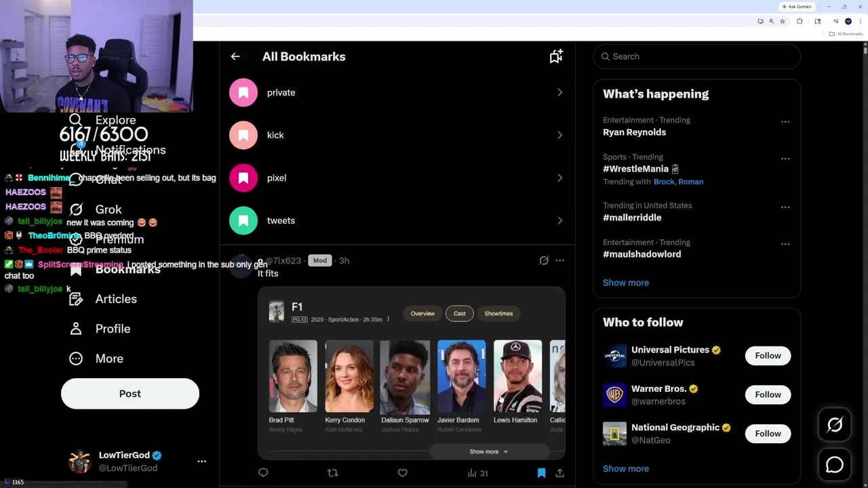Image resolution: width=868 pixels, height=488 pixels.
Task: Expand Show more in the F1 cast card
Action: tap(488, 451)
